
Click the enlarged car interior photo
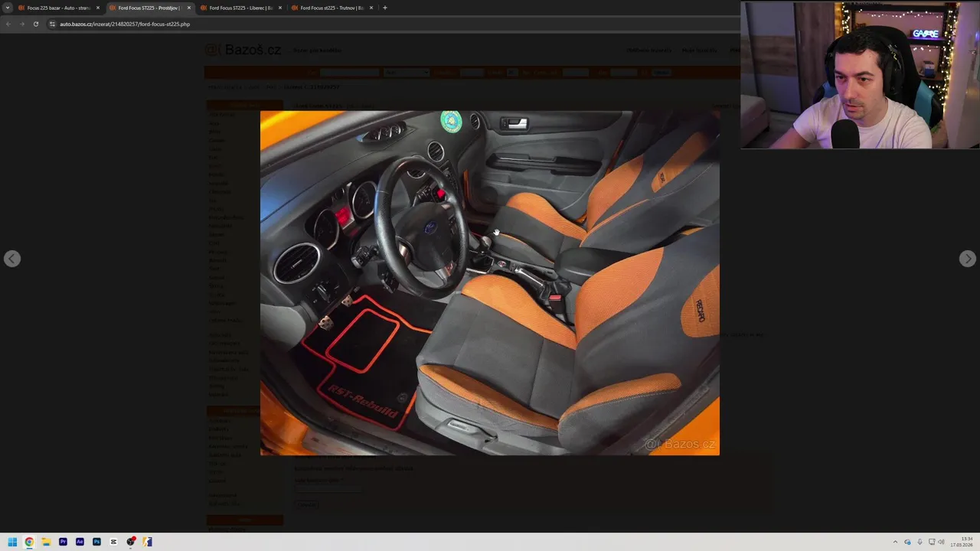[490, 283]
